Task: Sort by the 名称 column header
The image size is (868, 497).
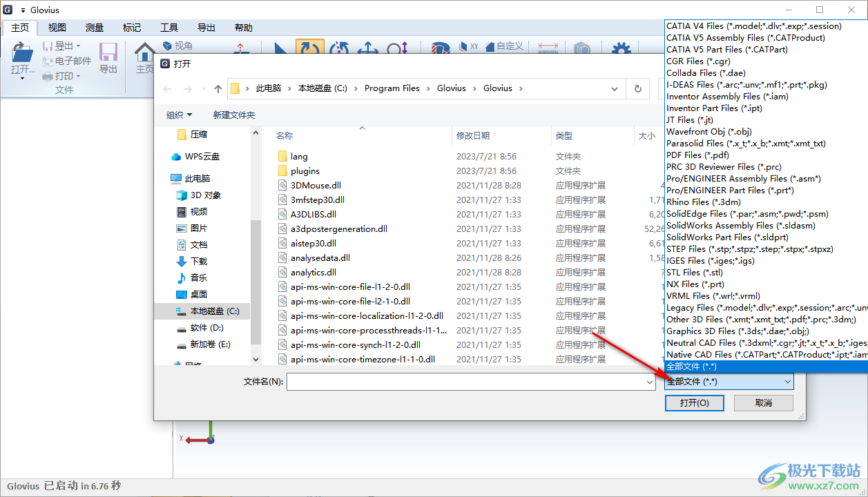Action: (x=284, y=136)
